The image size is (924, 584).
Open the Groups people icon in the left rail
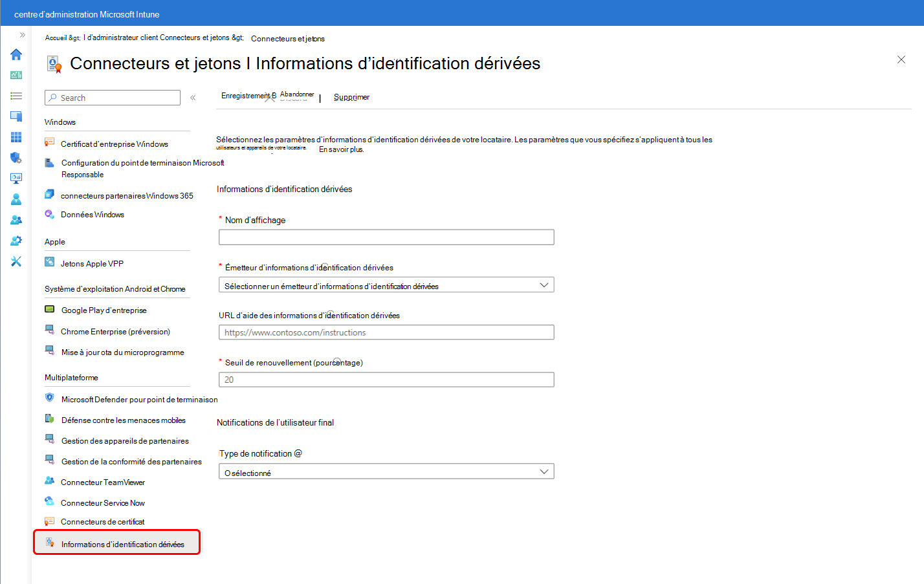(16, 220)
